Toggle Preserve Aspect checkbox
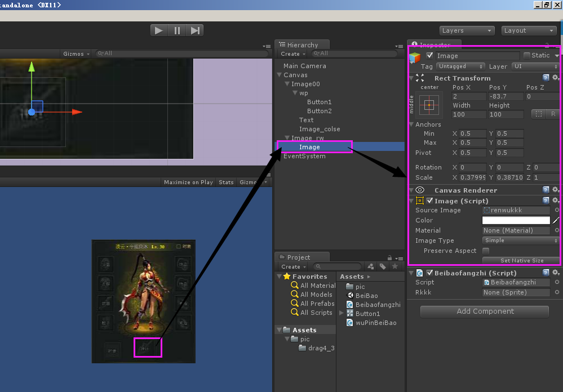This screenshot has width=563, height=392. (486, 251)
